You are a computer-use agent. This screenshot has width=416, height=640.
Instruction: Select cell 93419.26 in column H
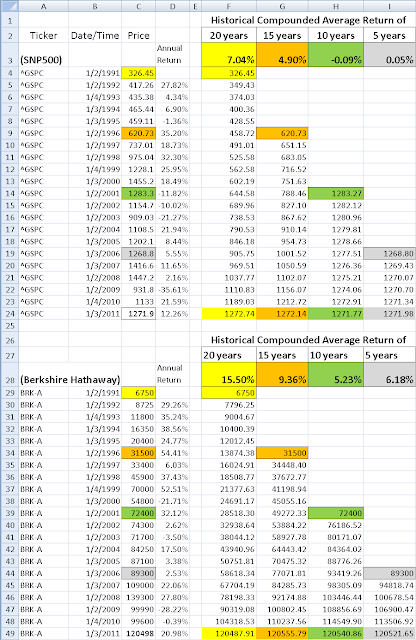coord(336,573)
